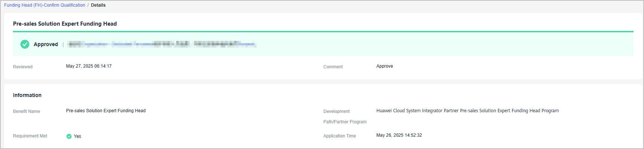Image resolution: width=644 pixels, height=149 pixels.
Task: Click the Comment field label
Action: click(x=333, y=67)
